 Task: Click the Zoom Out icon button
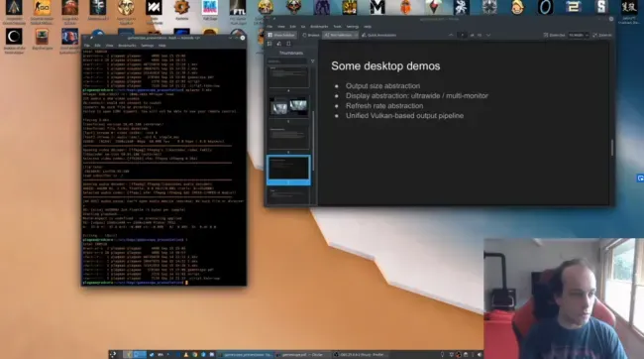coord(554,36)
